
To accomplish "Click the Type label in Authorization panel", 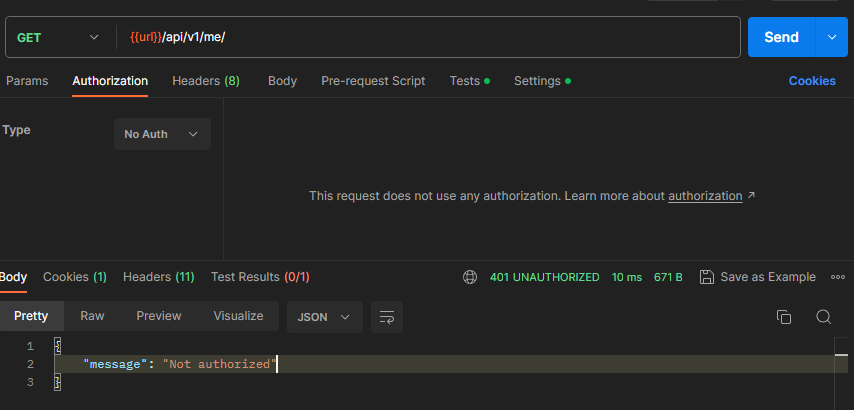I will pos(16,130).
